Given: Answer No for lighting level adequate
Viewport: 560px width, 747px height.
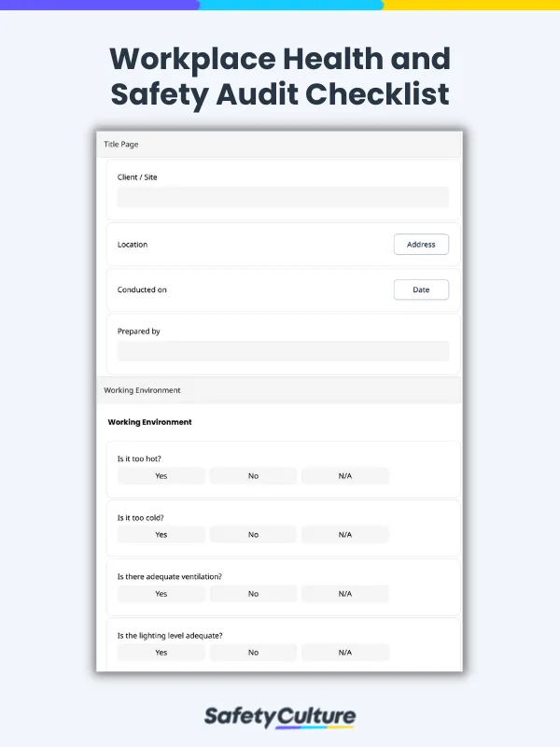Looking at the screenshot, I should [x=253, y=653].
